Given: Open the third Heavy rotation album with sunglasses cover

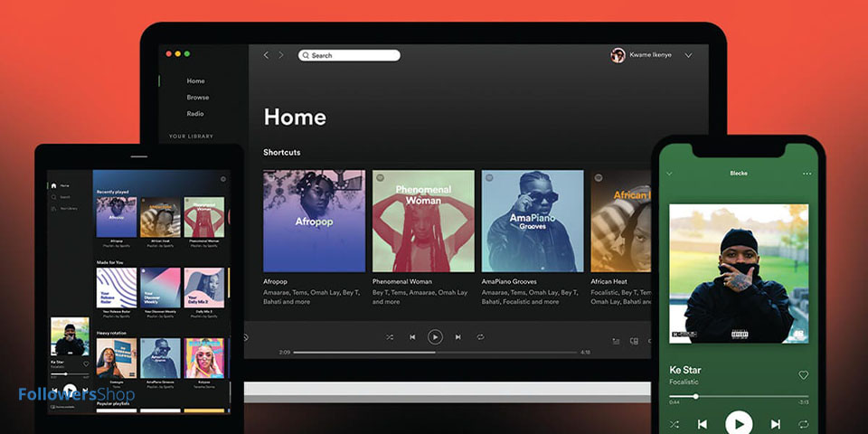Looking at the screenshot, I should pos(204,358).
